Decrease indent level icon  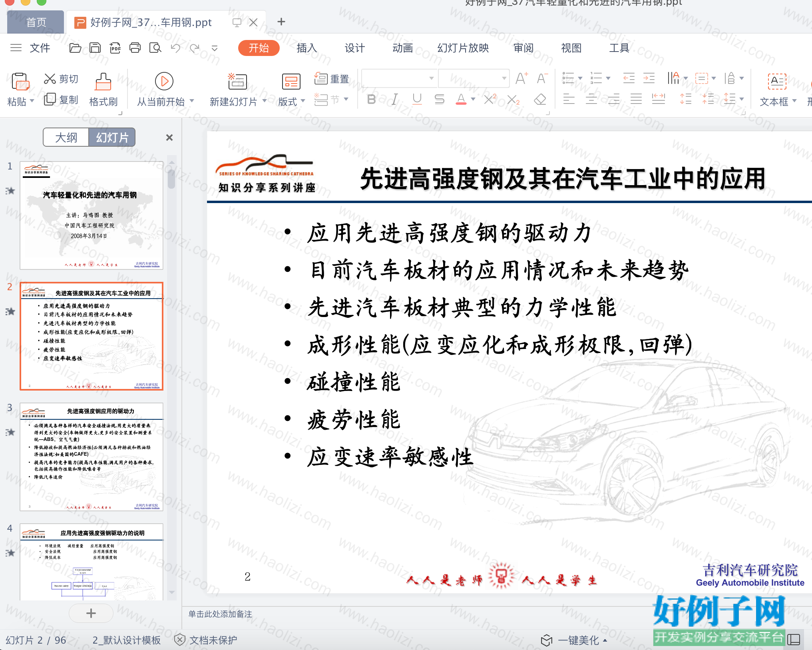[x=629, y=78]
